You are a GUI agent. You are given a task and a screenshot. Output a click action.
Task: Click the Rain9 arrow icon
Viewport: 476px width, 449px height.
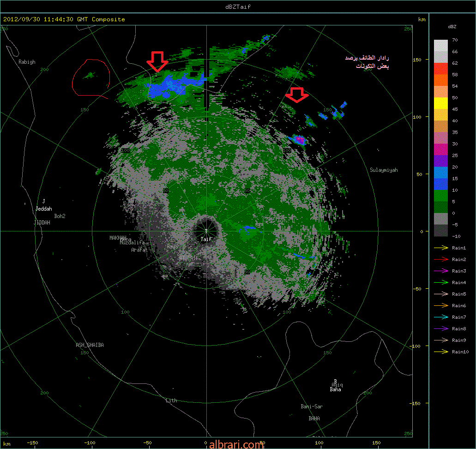pos(441,340)
